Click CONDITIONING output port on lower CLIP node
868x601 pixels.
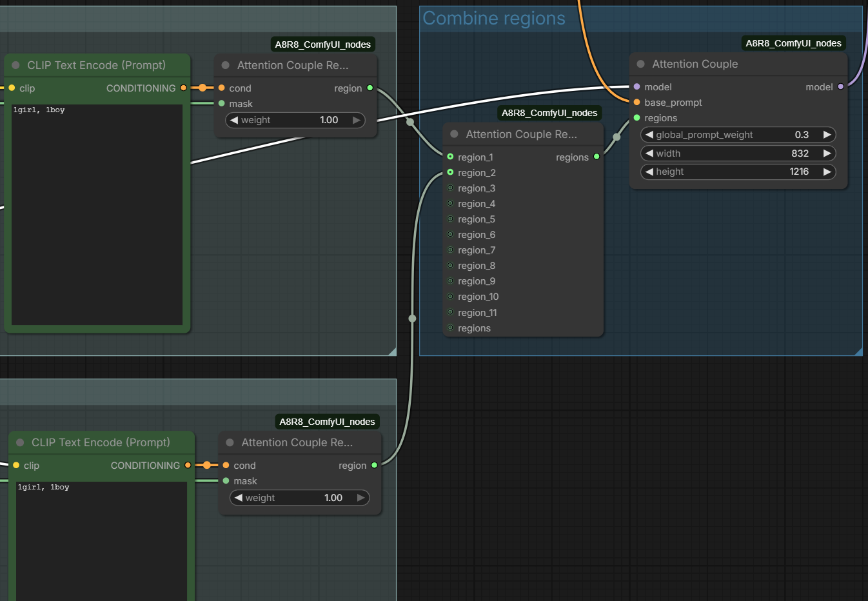188,465
